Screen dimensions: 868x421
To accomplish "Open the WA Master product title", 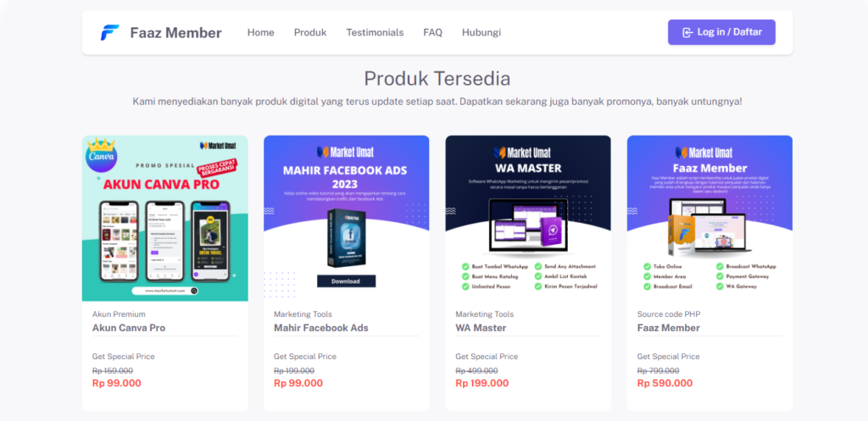I will (x=481, y=328).
